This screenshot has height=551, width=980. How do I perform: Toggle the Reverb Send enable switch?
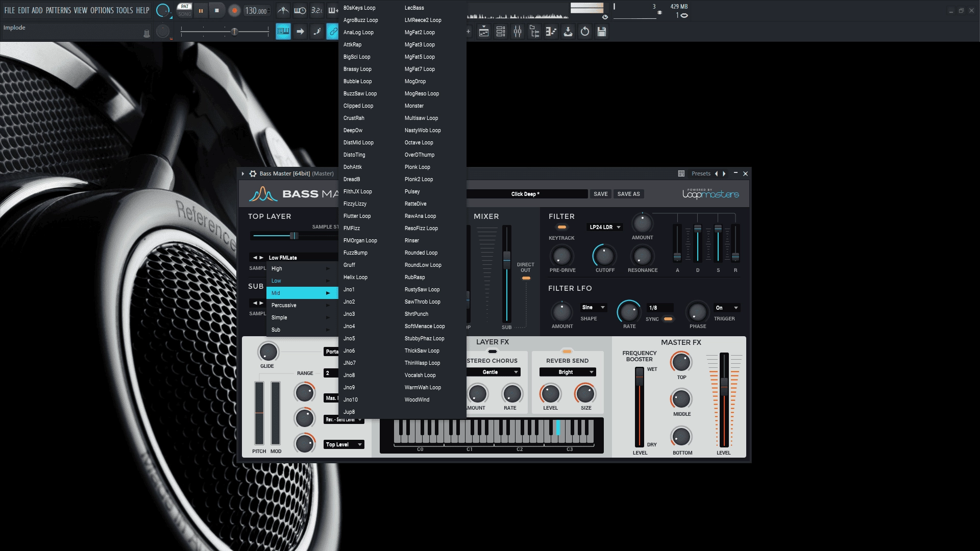point(567,352)
